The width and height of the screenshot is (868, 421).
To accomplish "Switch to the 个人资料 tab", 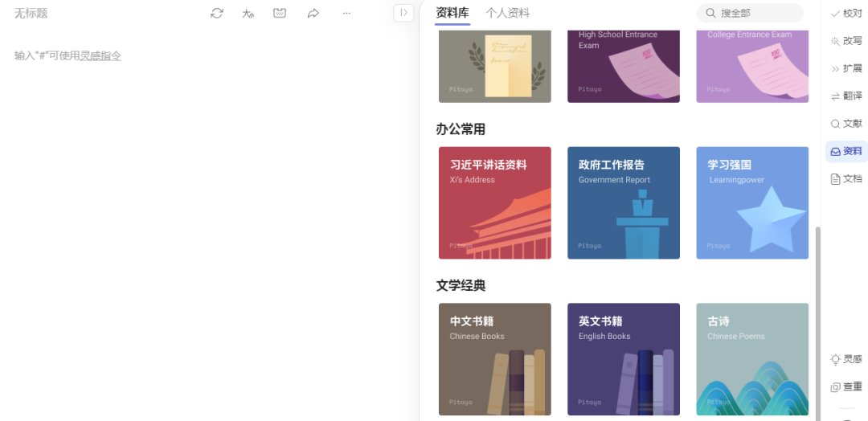I will [x=507, y=13].
